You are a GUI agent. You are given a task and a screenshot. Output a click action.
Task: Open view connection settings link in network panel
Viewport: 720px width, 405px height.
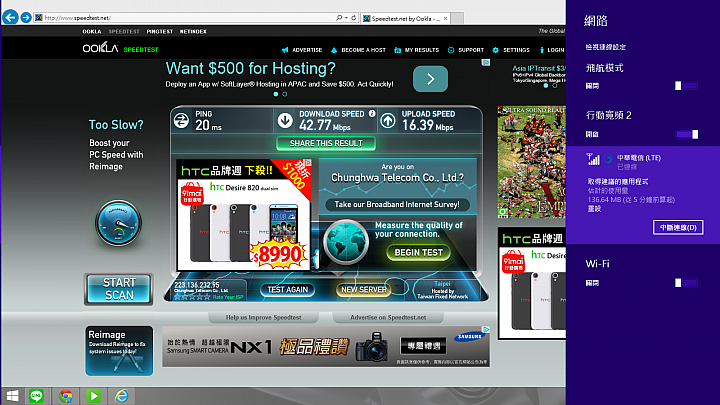[x=605, y=47]
